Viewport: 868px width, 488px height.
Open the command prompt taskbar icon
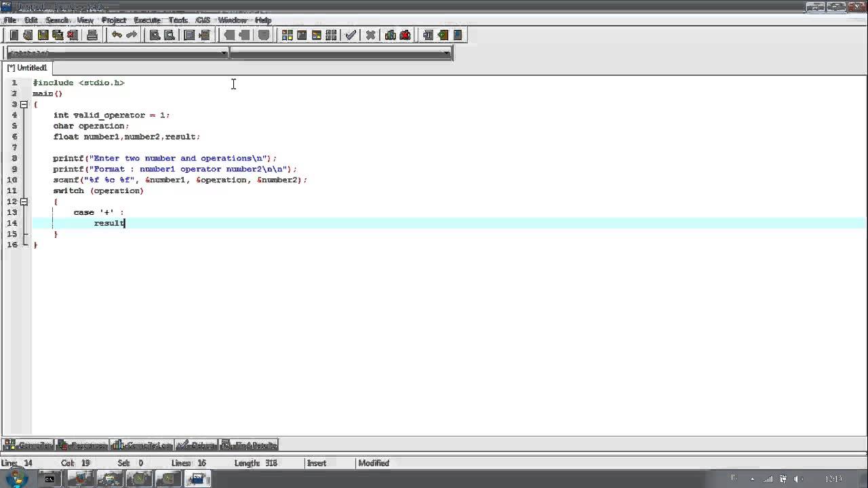[x=50, y=479]
